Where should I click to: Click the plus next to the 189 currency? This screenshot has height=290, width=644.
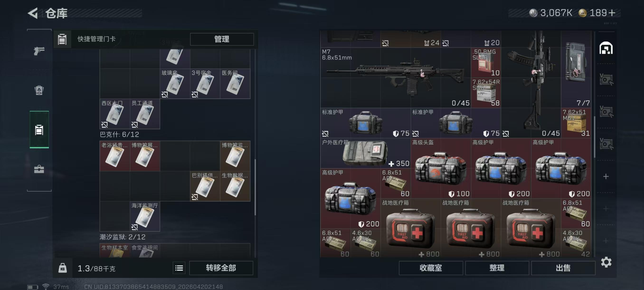[612, 13]
